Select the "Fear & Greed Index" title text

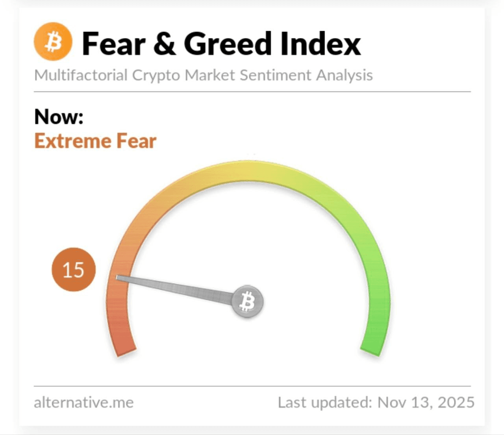point(221,44)
